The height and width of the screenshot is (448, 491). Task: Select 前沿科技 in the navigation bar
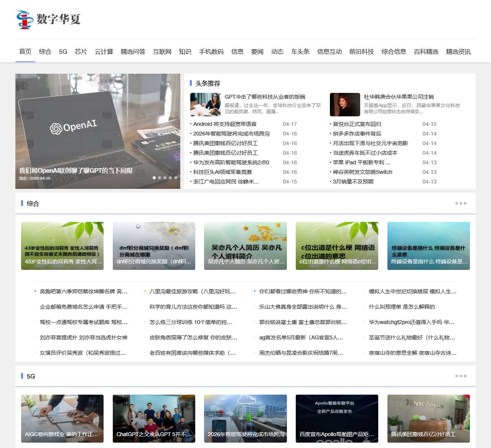362,51
